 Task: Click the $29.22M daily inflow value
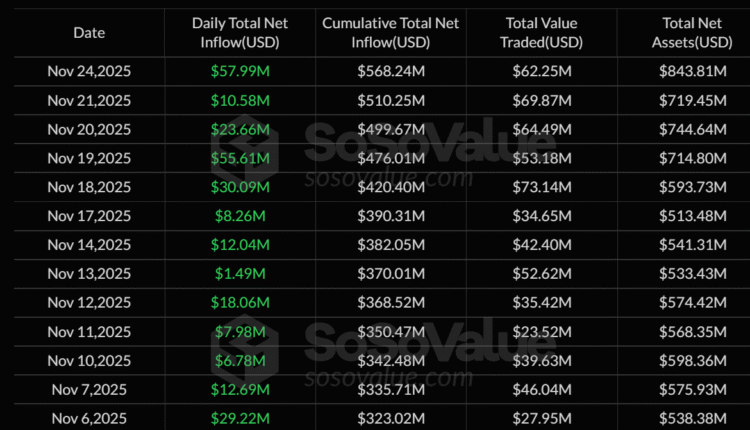click(x=240, y=418)
